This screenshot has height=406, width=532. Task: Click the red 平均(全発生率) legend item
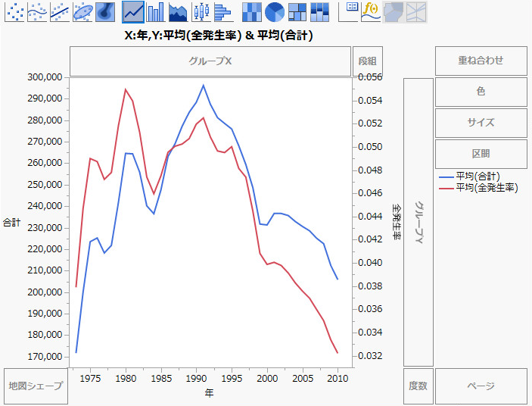point(487,187)
